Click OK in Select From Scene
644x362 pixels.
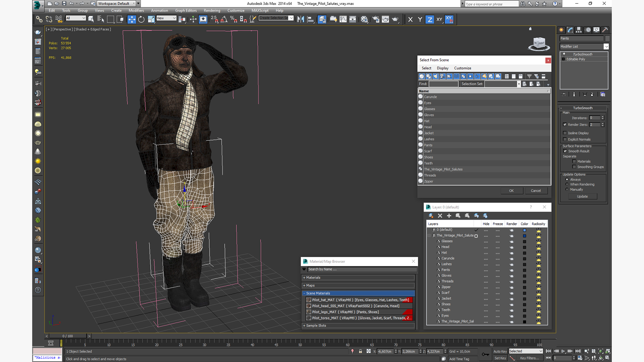pyautogui.click(x=512, y=191)
